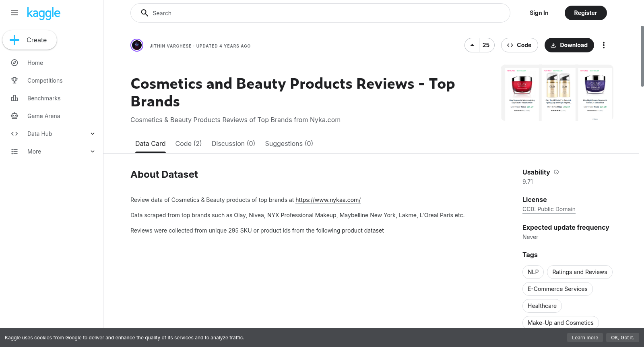The image size is (644, 347).
Task: Click the search magnifier icon
Action: (144, 13)
